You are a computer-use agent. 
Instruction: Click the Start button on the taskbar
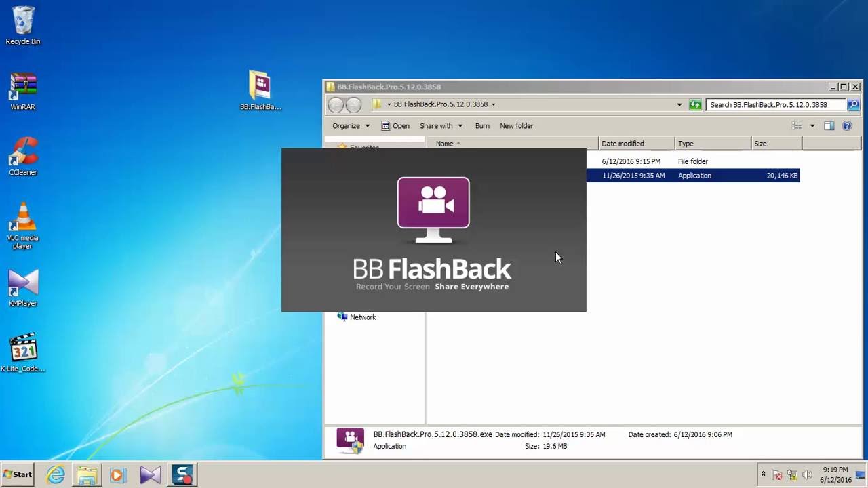pyautogui.click(x=18, y=474)
